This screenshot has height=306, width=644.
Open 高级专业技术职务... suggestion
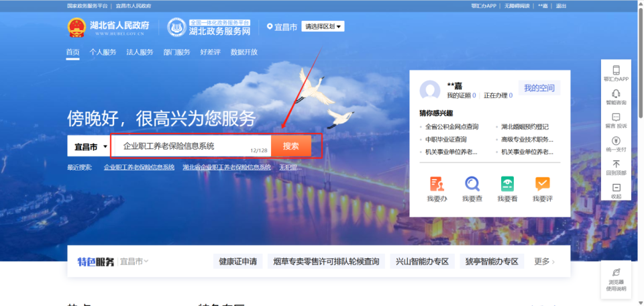click(x=527, y=140)
